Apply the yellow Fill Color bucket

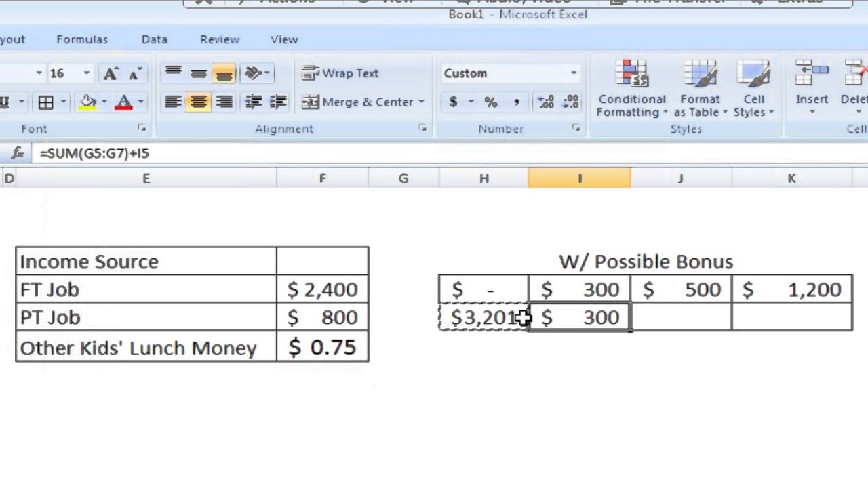(x=88, y=102)
